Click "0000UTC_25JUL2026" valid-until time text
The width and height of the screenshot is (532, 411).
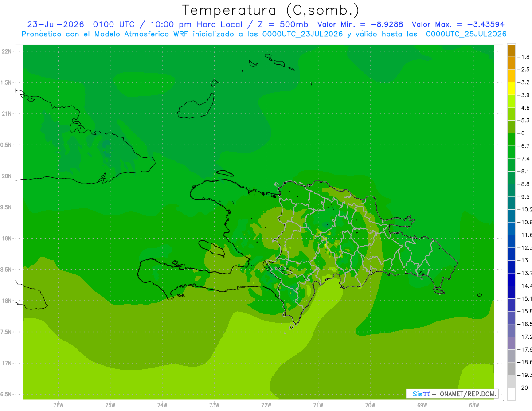(466, 34)
